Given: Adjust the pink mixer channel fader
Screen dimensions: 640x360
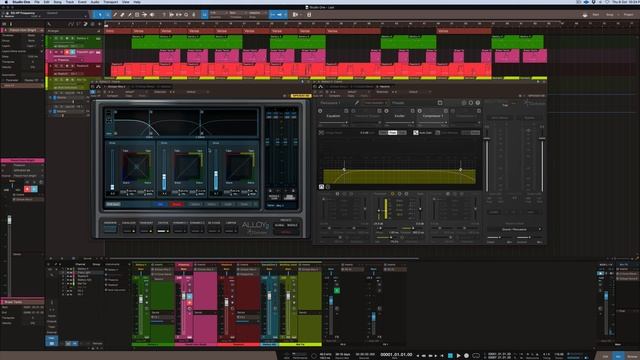Looking at the screenshot, I should 183,297.
